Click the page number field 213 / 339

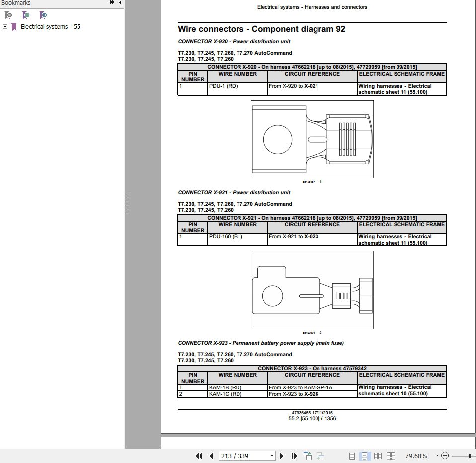pyautogui.click(x=244, y=456)
